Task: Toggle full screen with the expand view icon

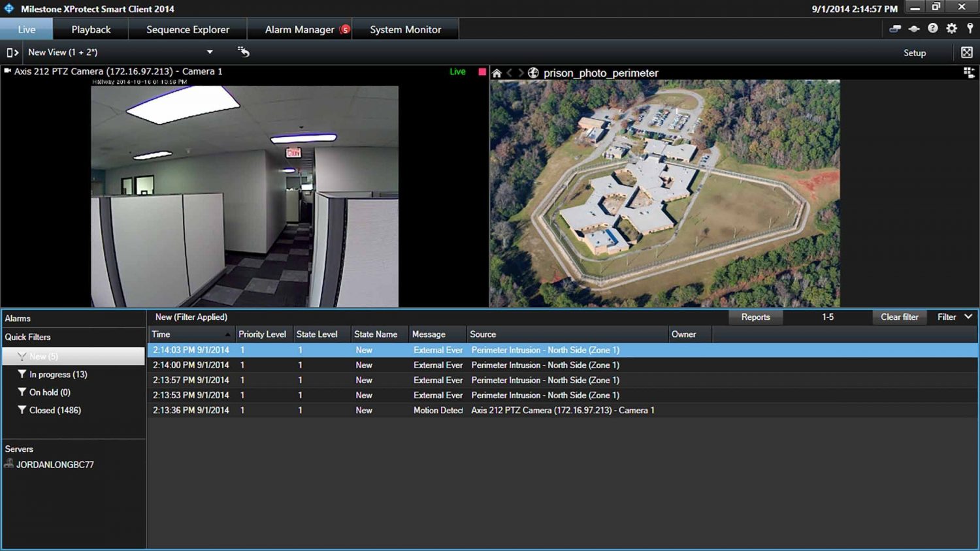Action: [x=969, y=52]
